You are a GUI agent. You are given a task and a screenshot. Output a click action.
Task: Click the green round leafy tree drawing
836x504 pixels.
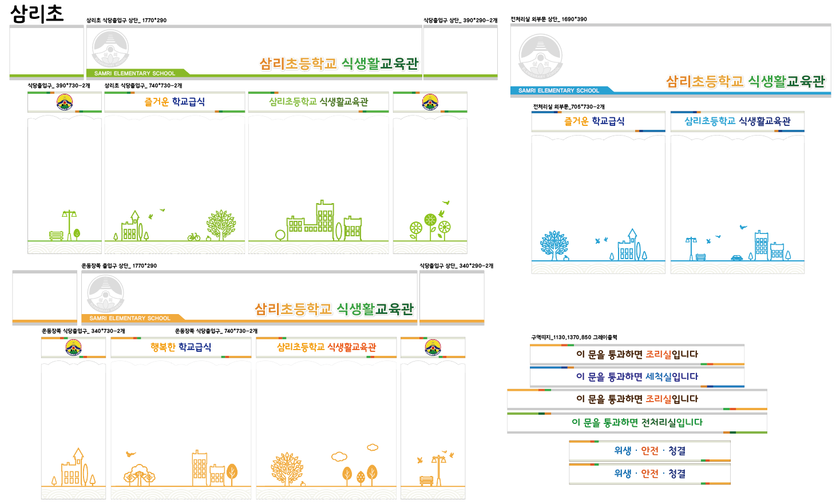click(221, 224)
